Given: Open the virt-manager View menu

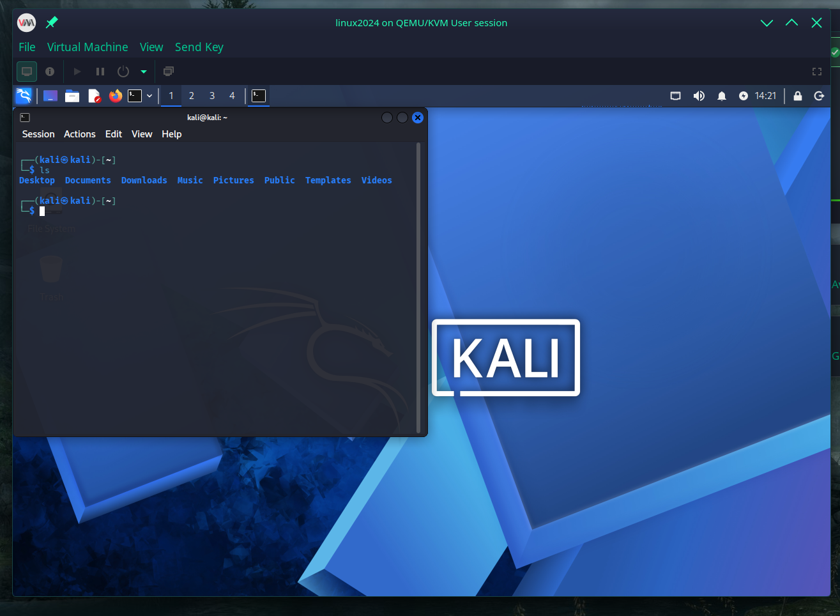Looking at the screenshot, I should [151, 47].
